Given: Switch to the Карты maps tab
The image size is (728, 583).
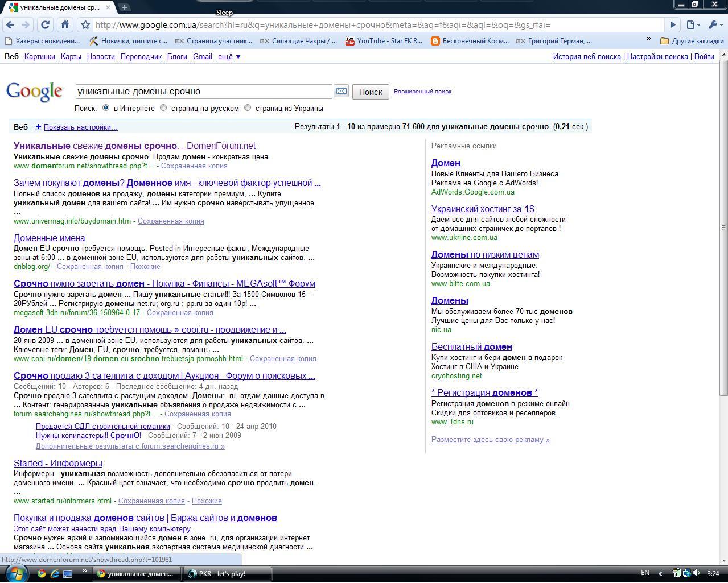Looking at the screenshot, I should [x=71, y=57].
